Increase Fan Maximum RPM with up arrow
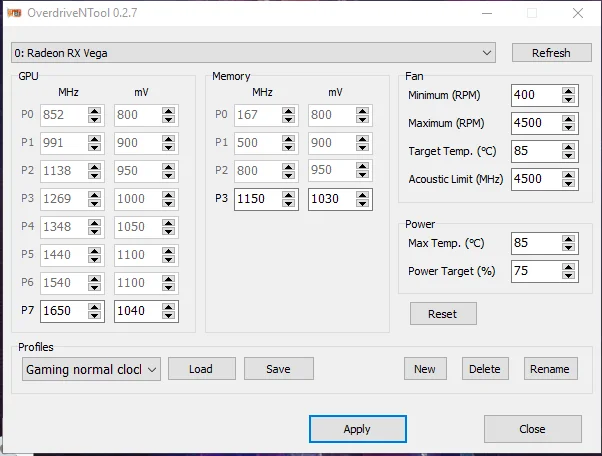The height and width of the screenshot is (456, 602). [x=569, y=119]
